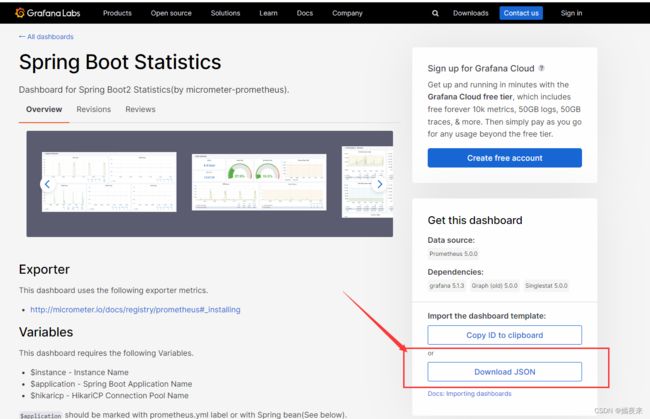This screenshot has height=419, width=650.
Task: Open the second dashboard screenshot with gauges
Action: point(259,182)
